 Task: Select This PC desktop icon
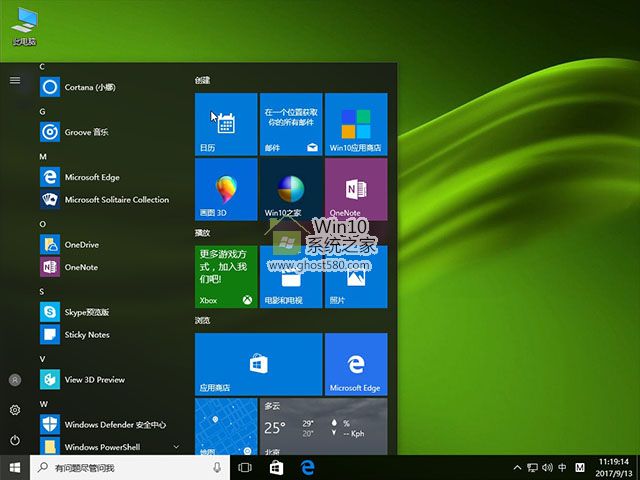(24, 26)
